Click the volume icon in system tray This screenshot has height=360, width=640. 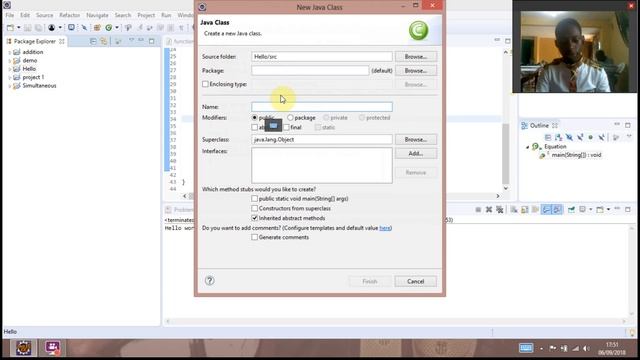pos(586,348)
